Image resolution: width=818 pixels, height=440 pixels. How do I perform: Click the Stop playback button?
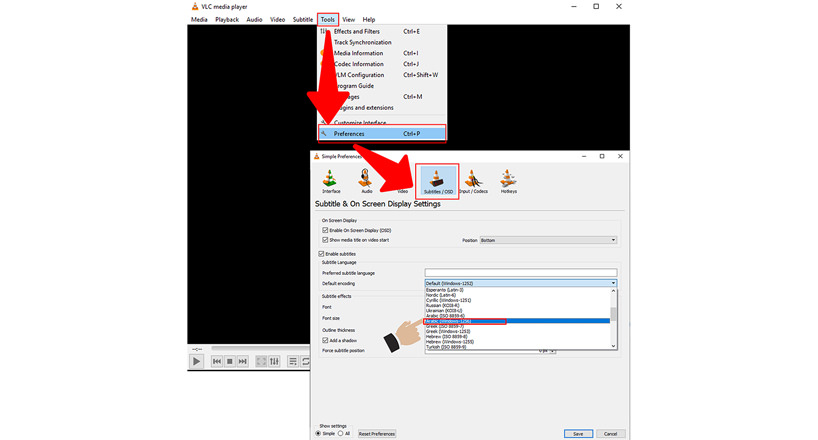tap(230, 361)
